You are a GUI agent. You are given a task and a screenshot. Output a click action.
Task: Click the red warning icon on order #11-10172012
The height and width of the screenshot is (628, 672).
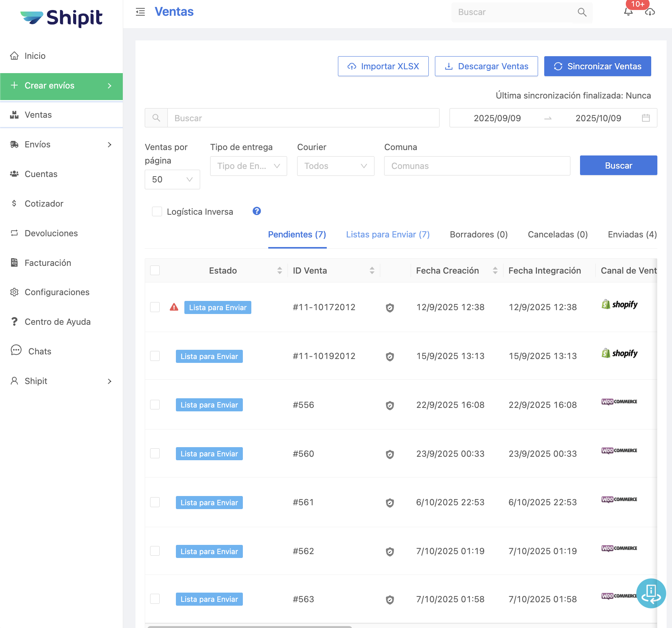coord(174,307)
